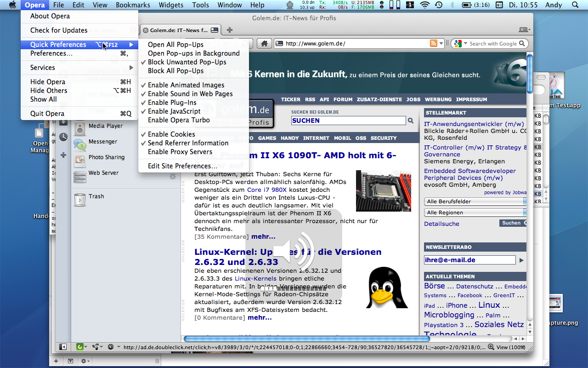Select Check for Updates menu item
Viewport: 588px width, 368px height.
tap(59, 30)
